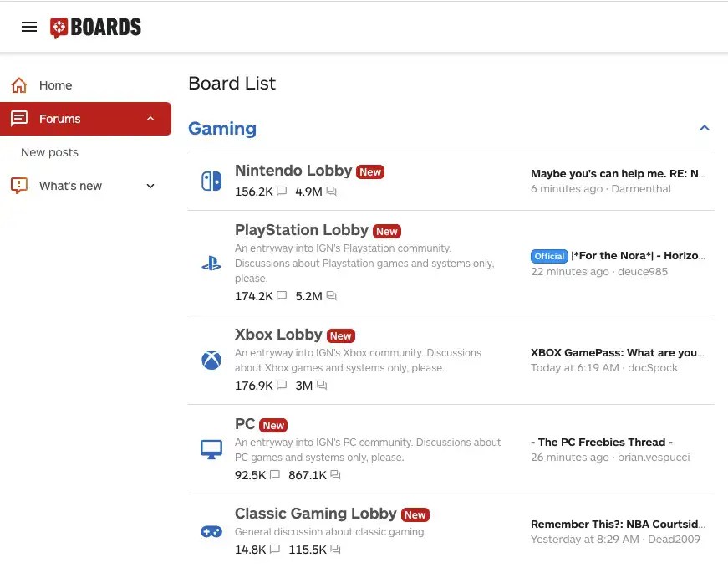Click the Home house icon in sidebar
Viewport: 728px width, 568px height.
coord(18,84)
